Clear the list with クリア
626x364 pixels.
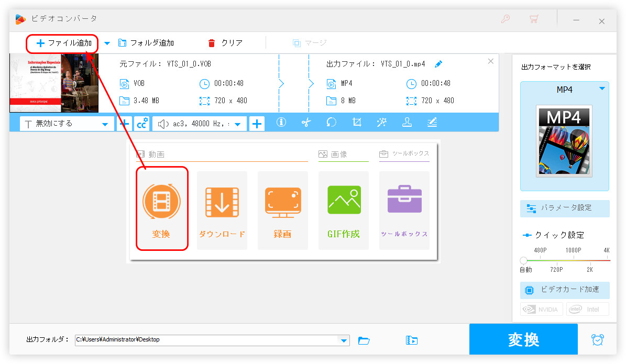click(226, 43)
